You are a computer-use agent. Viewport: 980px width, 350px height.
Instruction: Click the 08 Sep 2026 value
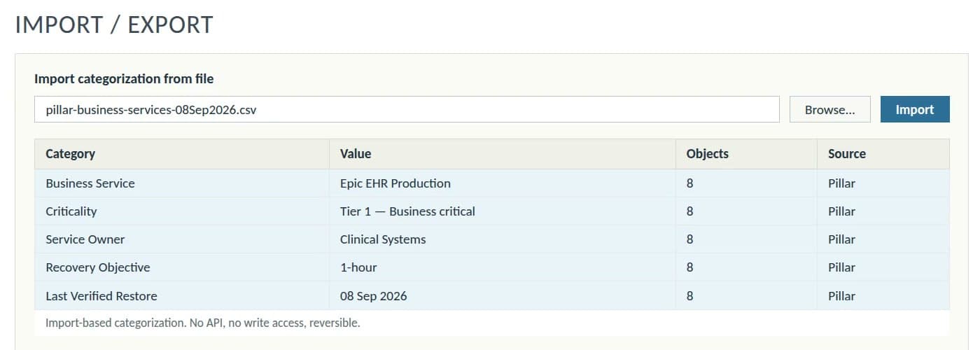click(373, 296)
